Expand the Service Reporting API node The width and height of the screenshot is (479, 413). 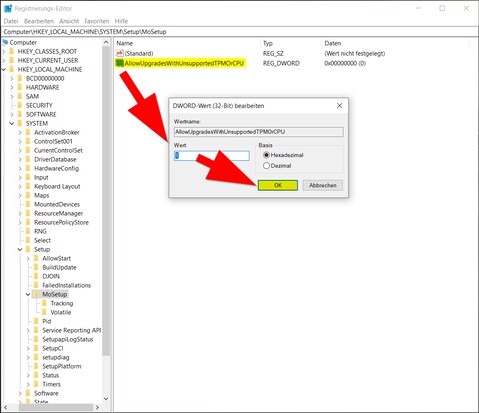tap(28, 330)
